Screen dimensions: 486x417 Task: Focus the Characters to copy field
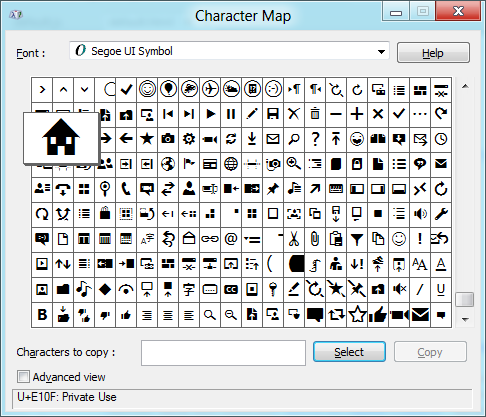point(223,353)
